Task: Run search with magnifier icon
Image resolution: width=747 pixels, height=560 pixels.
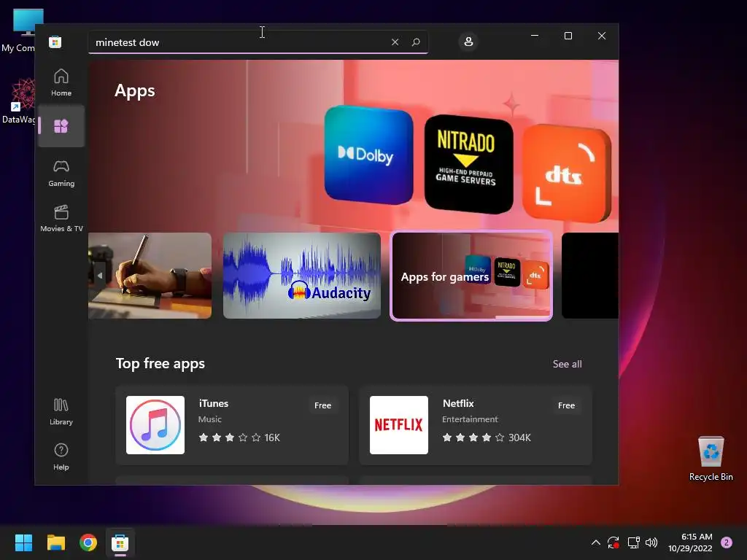Action: pyautogui.click(x=416, y=42)
